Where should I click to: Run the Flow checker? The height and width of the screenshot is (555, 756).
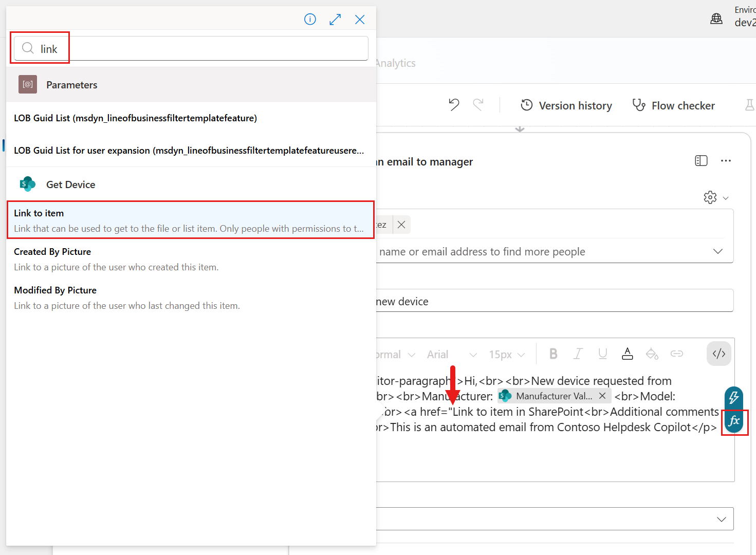674,105
